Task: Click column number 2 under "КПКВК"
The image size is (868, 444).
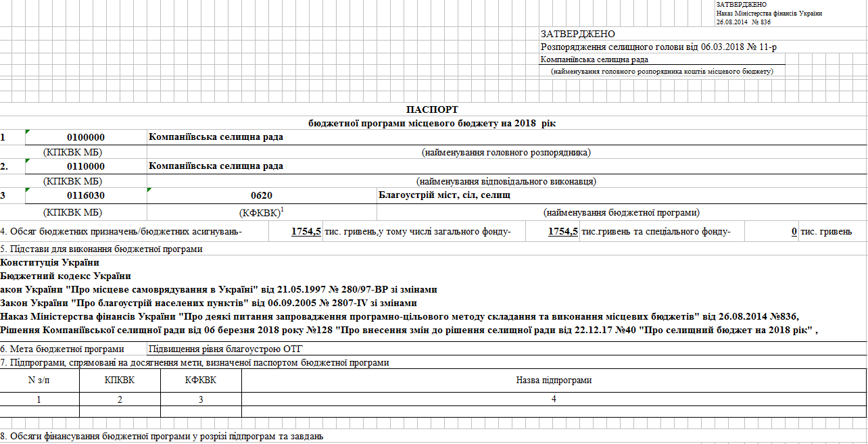Action: coord(120,399)
